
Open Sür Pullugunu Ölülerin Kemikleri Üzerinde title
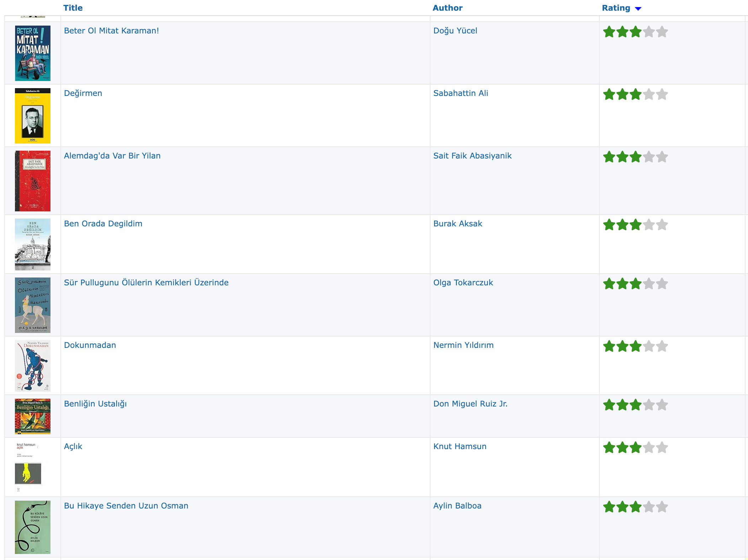pyautogui.click(x=146, y=282)
